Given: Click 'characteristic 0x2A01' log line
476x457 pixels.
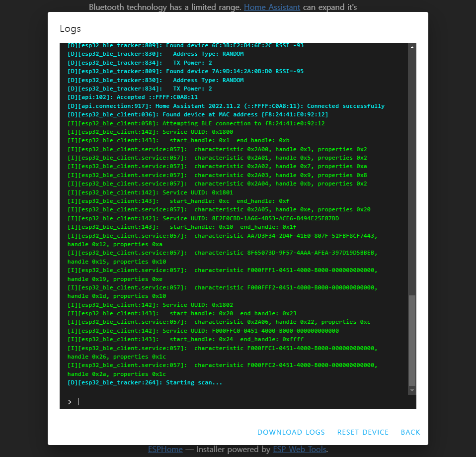Looking at the screenshot, I should point(217,158).
